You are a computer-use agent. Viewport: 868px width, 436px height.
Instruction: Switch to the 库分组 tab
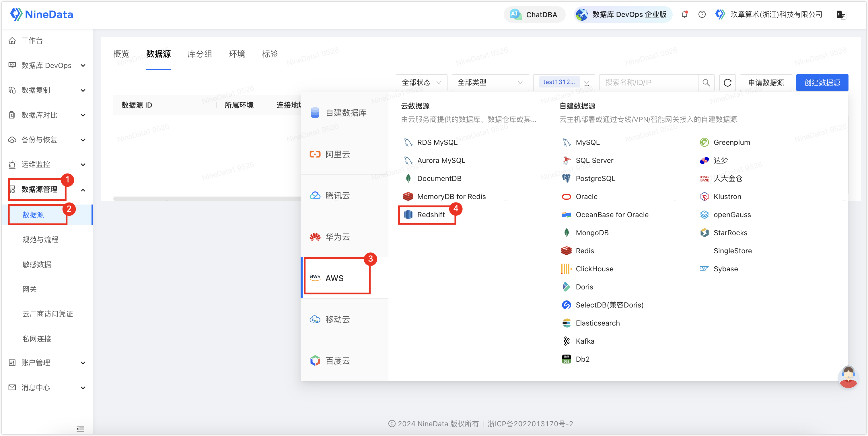200,54
